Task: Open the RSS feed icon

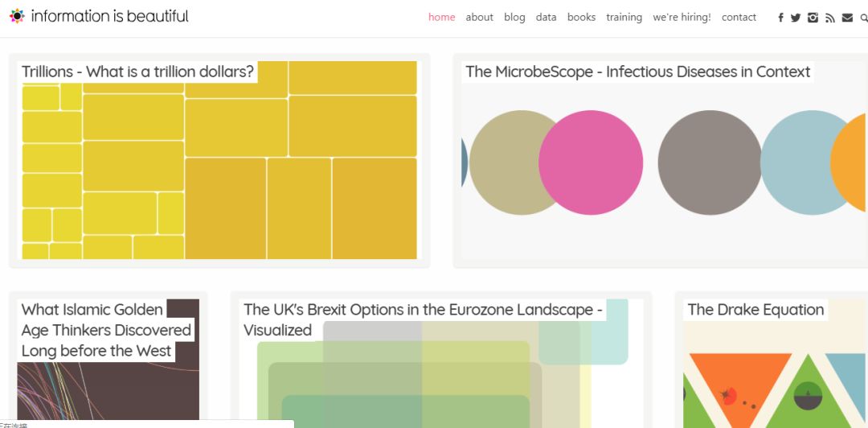Action: tap(830, 18)
